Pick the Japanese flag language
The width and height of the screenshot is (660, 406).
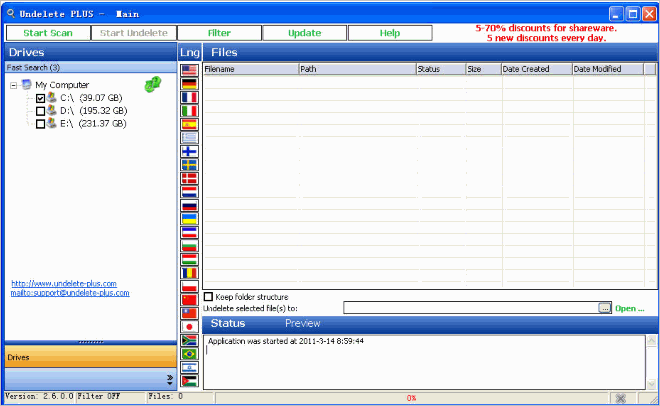pyautogui.click(x=189, y=326)
